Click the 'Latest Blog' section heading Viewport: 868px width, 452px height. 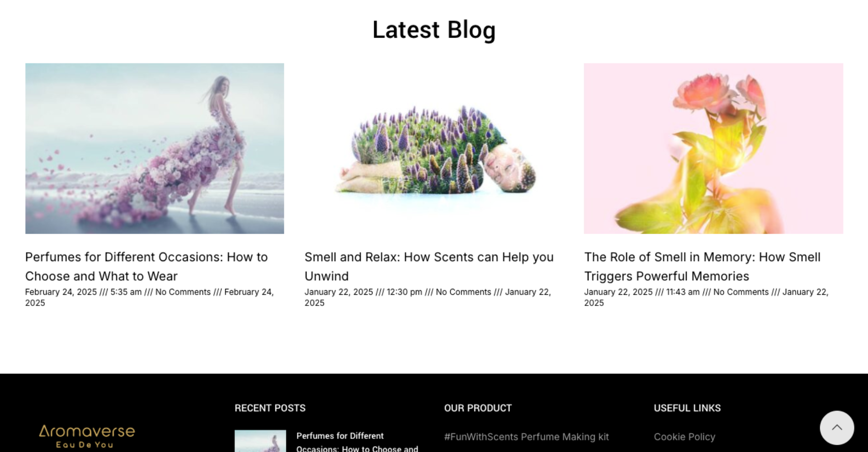(434, 30)
